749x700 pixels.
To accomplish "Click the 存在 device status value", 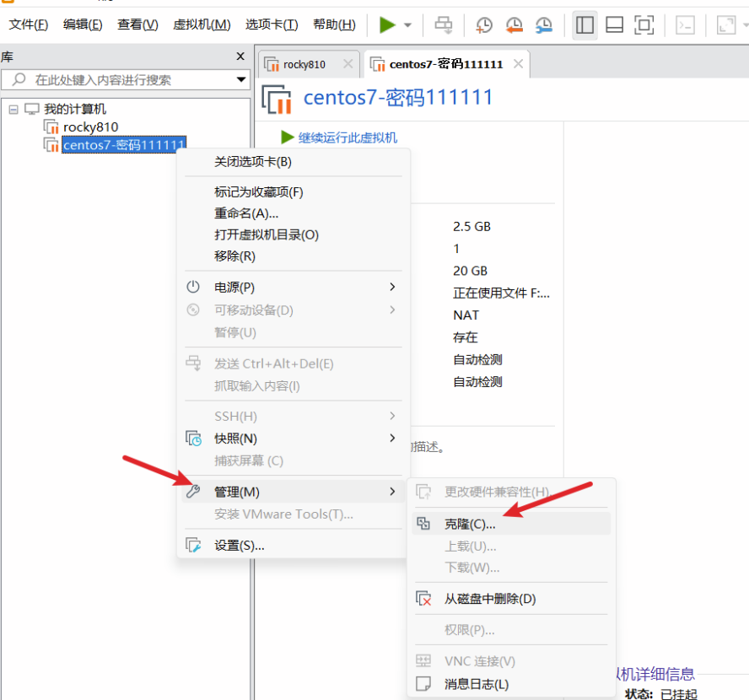I will coord(466,337).
